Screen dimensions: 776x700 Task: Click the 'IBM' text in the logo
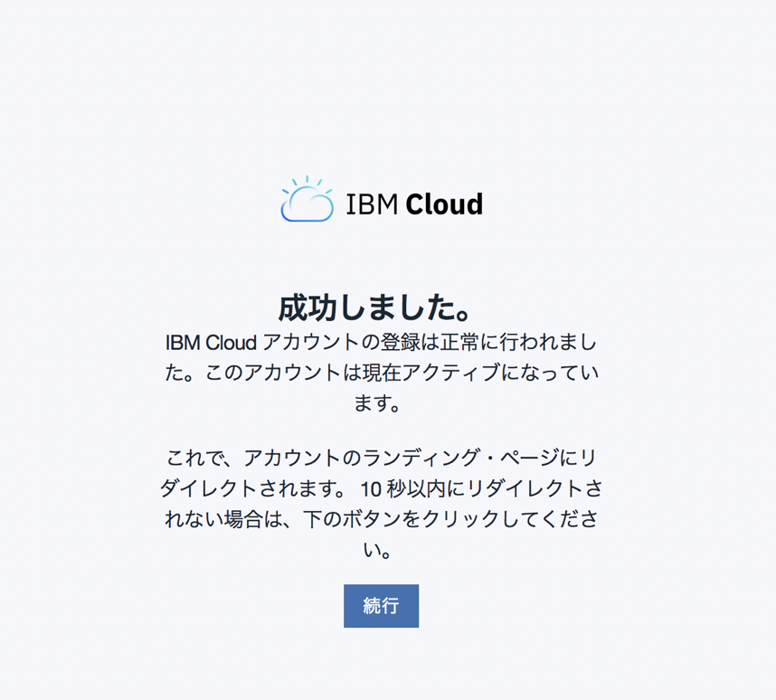[x=372, y=204]
